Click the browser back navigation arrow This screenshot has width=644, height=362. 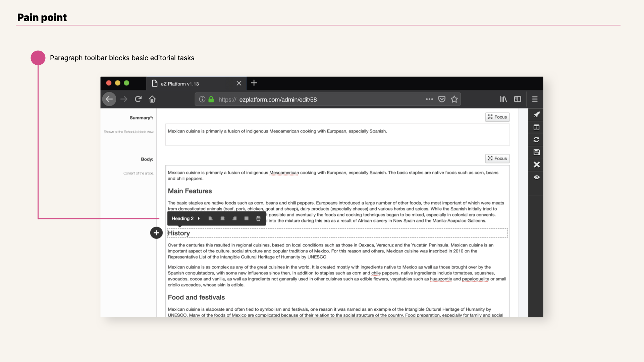click(x=109, y=99)
